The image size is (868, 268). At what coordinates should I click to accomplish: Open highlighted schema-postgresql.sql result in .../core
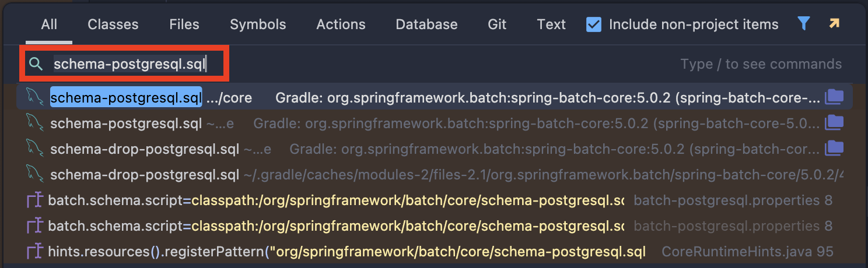pos(434,97)
